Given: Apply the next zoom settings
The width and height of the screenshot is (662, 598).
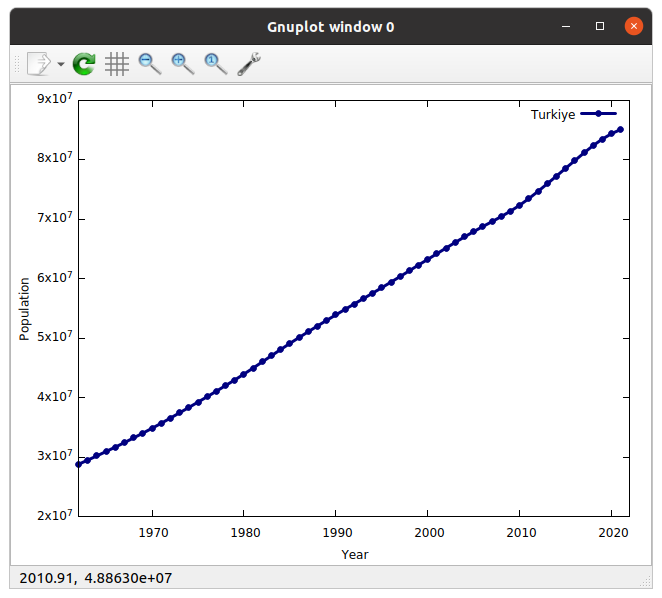Looking at the screenshot, I should [182, 64].
